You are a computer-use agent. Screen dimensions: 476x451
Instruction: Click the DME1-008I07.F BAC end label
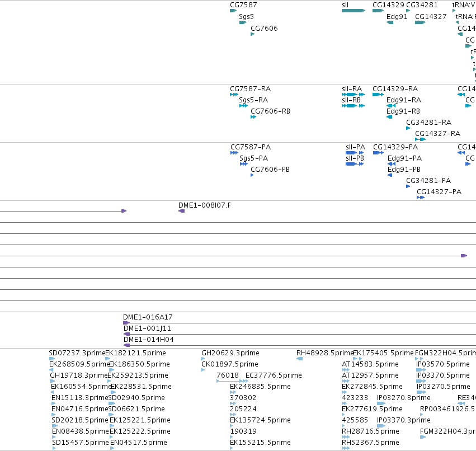(204, 205)
